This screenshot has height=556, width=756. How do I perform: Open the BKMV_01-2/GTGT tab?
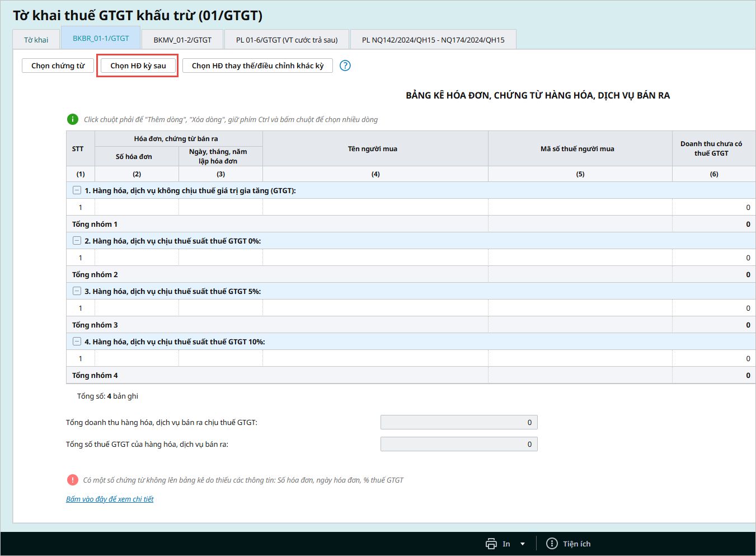182,40
